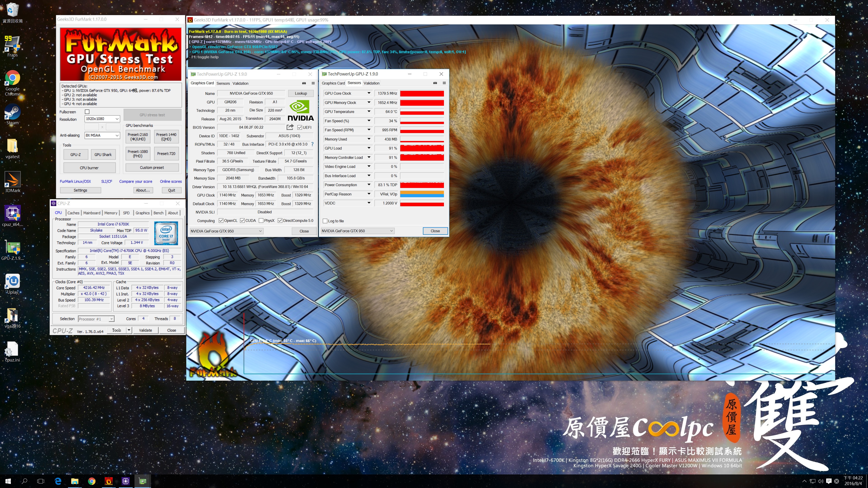Open the GPU selector dropdown in GPU-Z Graphics Card window
Viewport: 868px width, 488px height.
click(226, 231)
